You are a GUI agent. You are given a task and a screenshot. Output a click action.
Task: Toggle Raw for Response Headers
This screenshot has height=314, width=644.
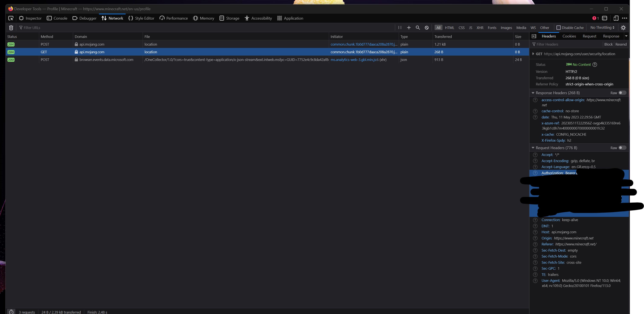622,93
